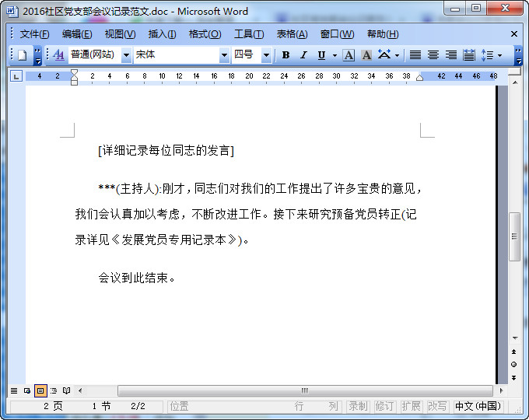
Task: Justify the paragraph text
Action: [415, 55]
